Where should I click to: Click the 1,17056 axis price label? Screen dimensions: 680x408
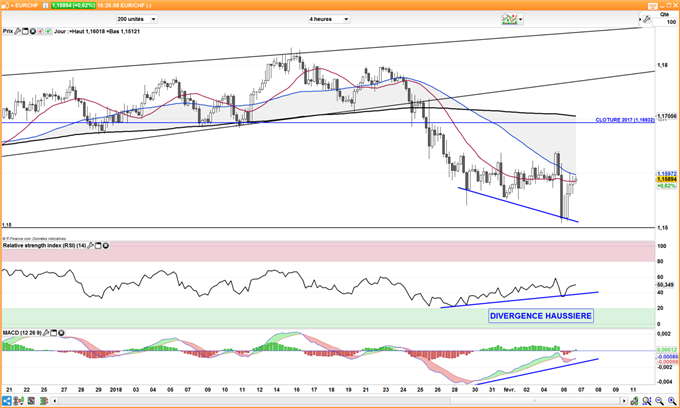tap(667, 116)
